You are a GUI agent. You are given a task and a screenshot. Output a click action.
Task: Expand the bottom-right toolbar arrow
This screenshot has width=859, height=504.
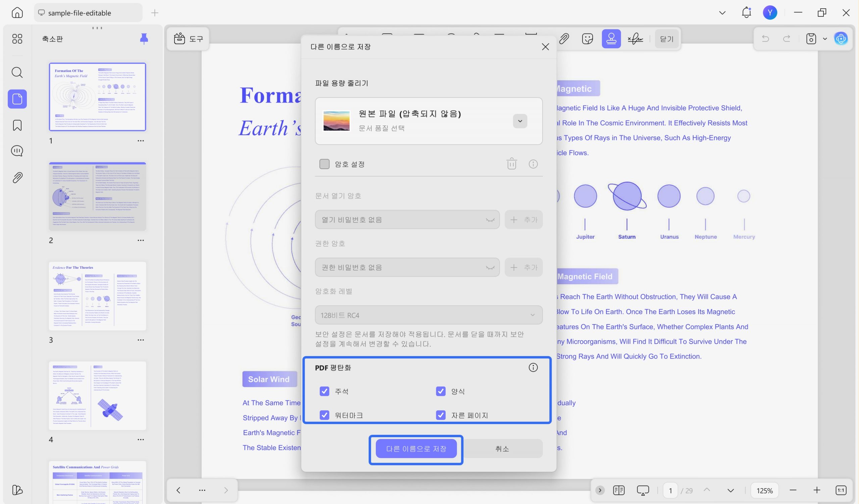tap(600, 490)
